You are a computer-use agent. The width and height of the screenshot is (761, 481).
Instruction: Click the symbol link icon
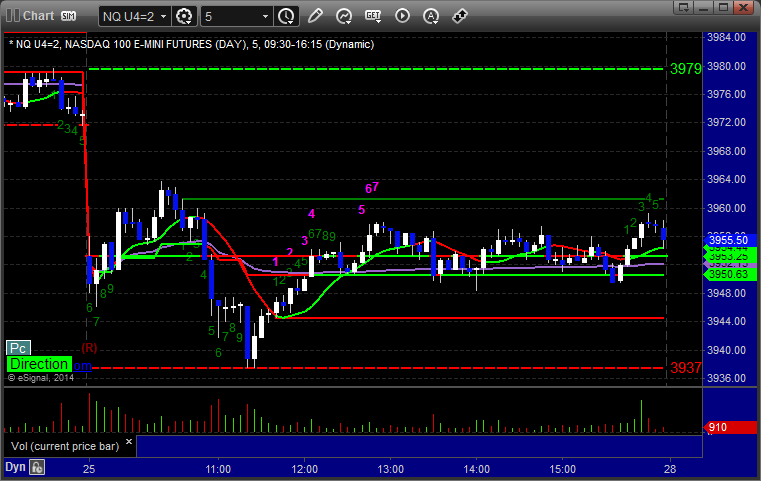pos(460,16)
